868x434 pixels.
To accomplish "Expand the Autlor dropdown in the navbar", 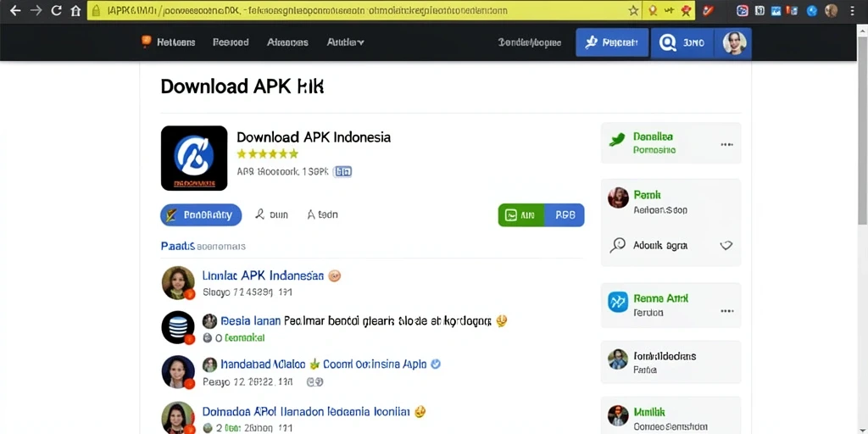I will (x=346, y=42).
